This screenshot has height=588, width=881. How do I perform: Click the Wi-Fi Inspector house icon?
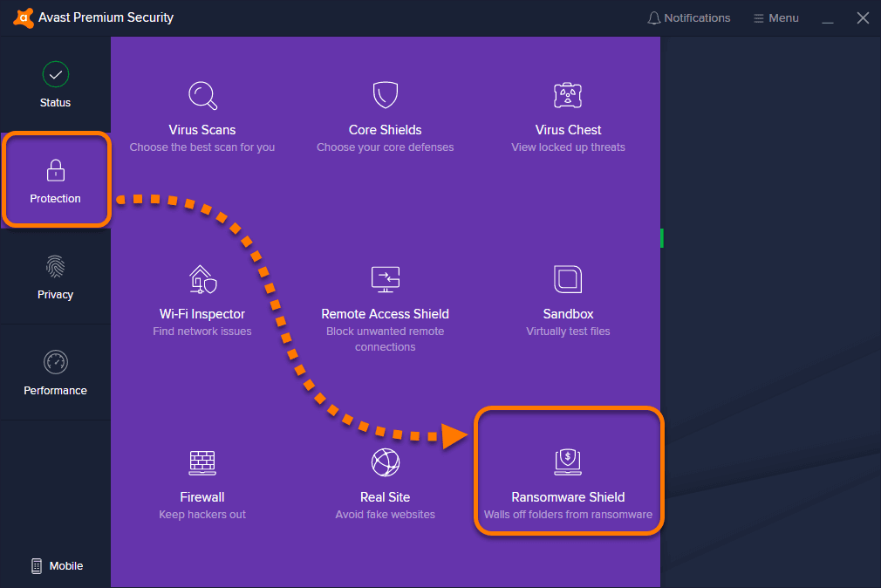click(x=203, y=279)
